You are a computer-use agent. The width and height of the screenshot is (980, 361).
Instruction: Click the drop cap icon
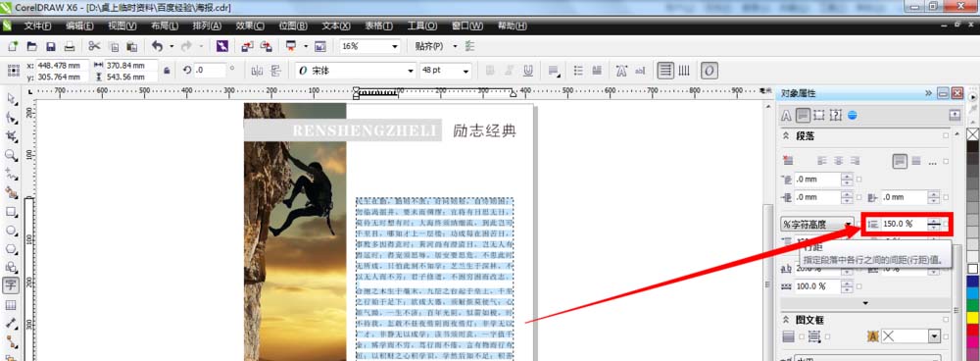click(x=597, y=71)
